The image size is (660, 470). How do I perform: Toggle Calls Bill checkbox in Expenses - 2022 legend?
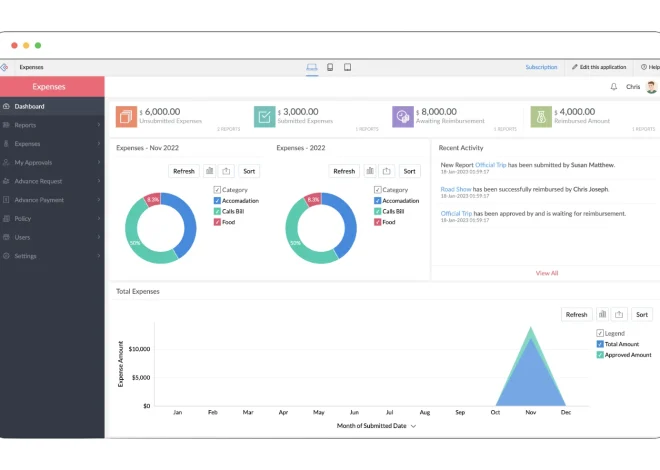(x=378, y=211)
